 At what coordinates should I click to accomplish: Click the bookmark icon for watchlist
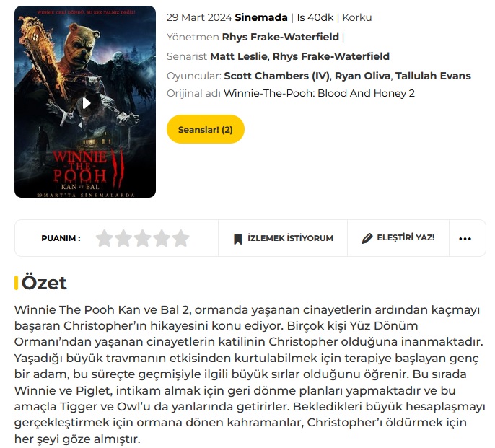click(237, 239)
